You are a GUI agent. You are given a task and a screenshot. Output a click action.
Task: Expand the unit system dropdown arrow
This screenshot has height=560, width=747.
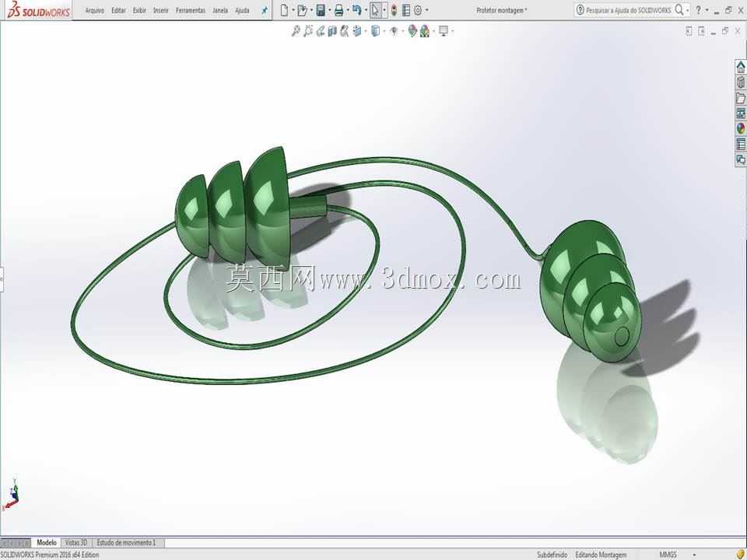tap(693, 555)
